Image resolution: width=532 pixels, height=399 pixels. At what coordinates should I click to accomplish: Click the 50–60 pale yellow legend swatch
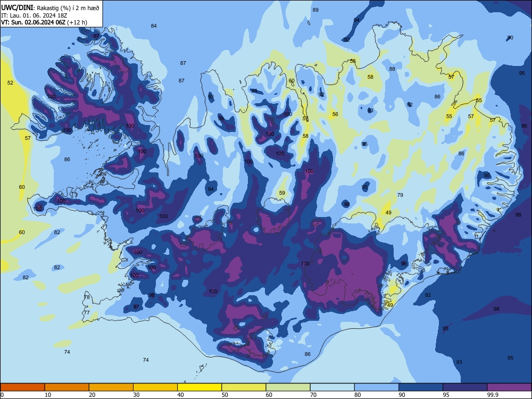point(244,387)
